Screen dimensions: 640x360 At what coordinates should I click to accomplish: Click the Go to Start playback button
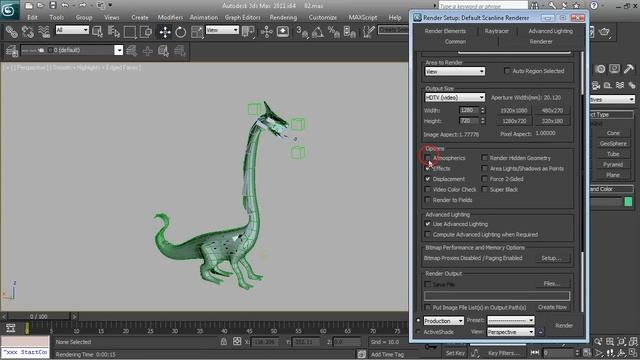(534, 352)
